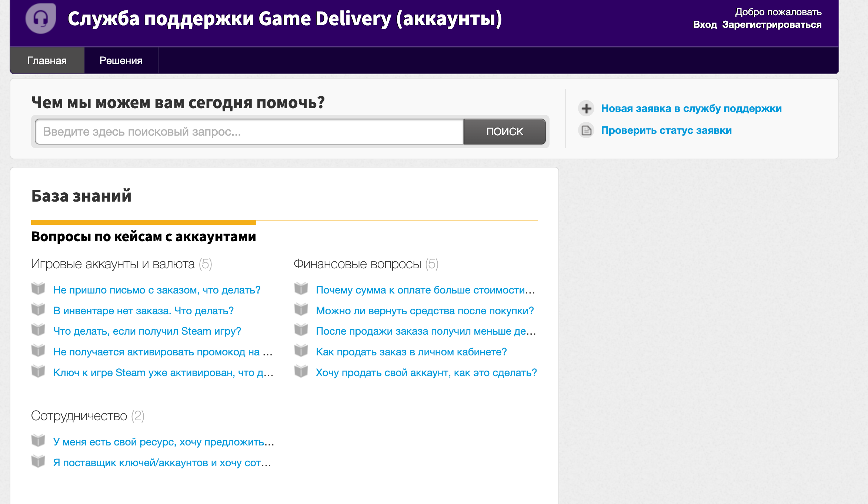Click the Зарегистрироваться link
Screen dimensions: 868x504
click(x=772, y=25)
